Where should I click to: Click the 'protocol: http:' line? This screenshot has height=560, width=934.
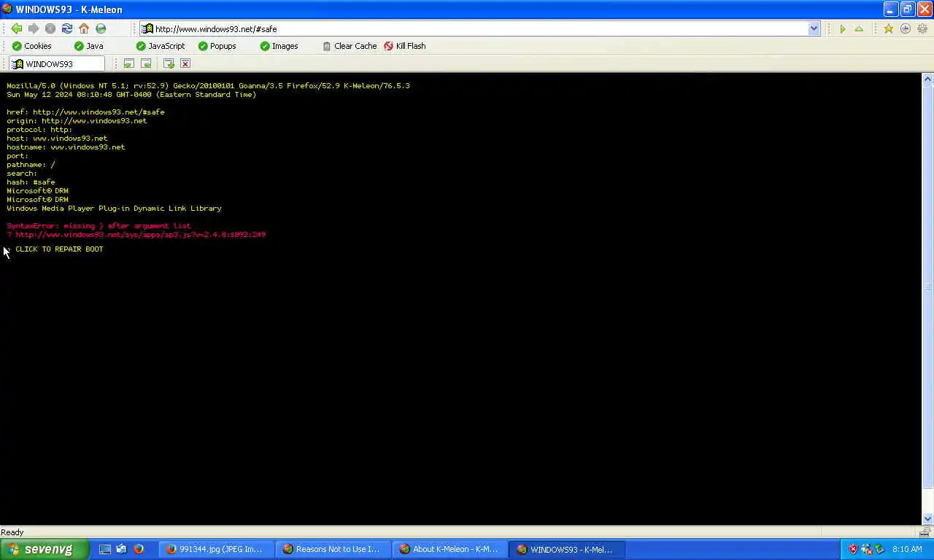pyautogui.click(x=39, y=130)
